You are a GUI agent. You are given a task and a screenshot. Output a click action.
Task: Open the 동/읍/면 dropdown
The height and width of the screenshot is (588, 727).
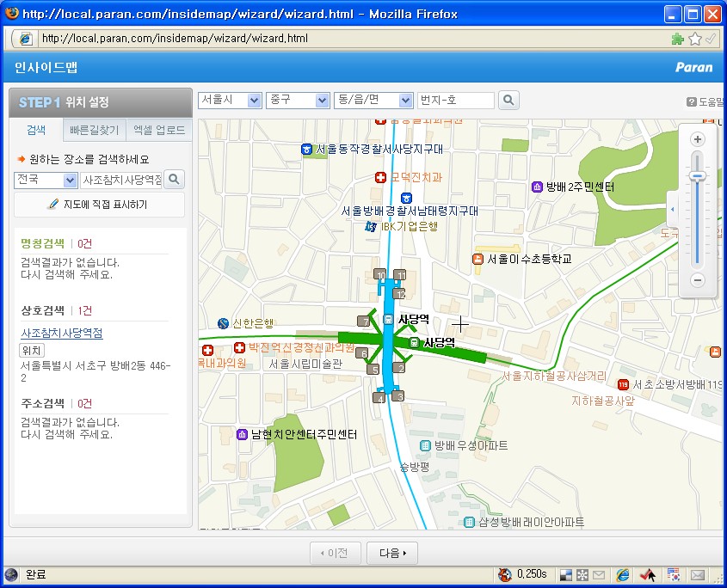click(373, 100)
